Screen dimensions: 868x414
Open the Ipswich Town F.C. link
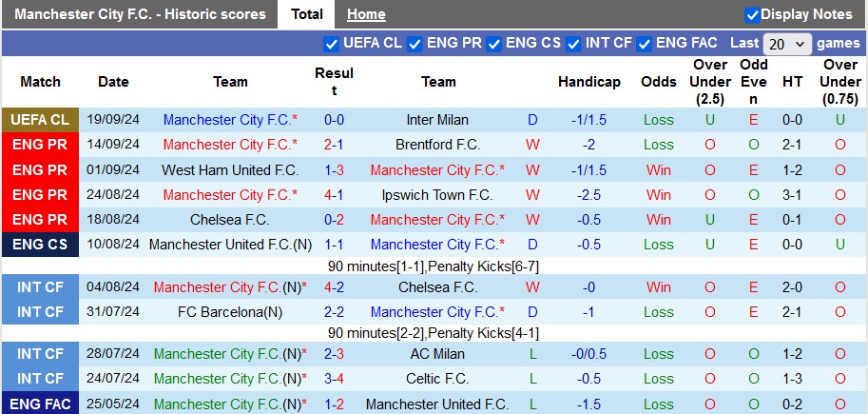coord(437,195)
